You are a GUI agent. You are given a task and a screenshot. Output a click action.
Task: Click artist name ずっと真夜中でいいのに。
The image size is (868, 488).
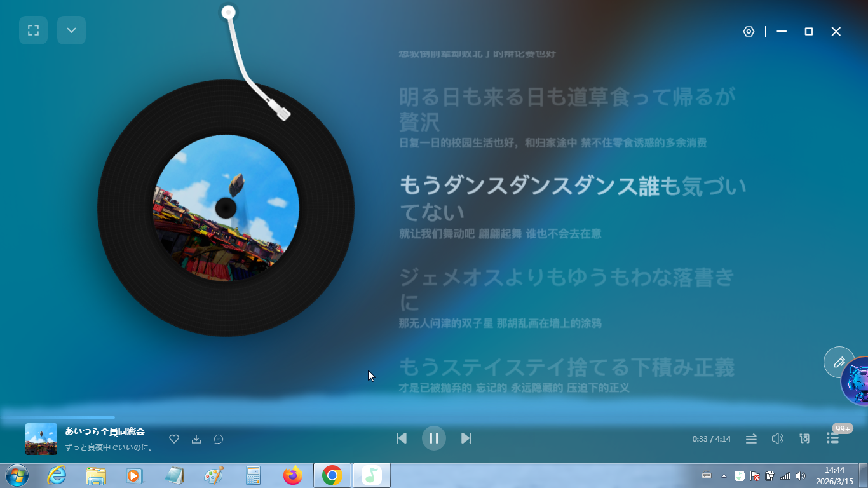[109, 447]
